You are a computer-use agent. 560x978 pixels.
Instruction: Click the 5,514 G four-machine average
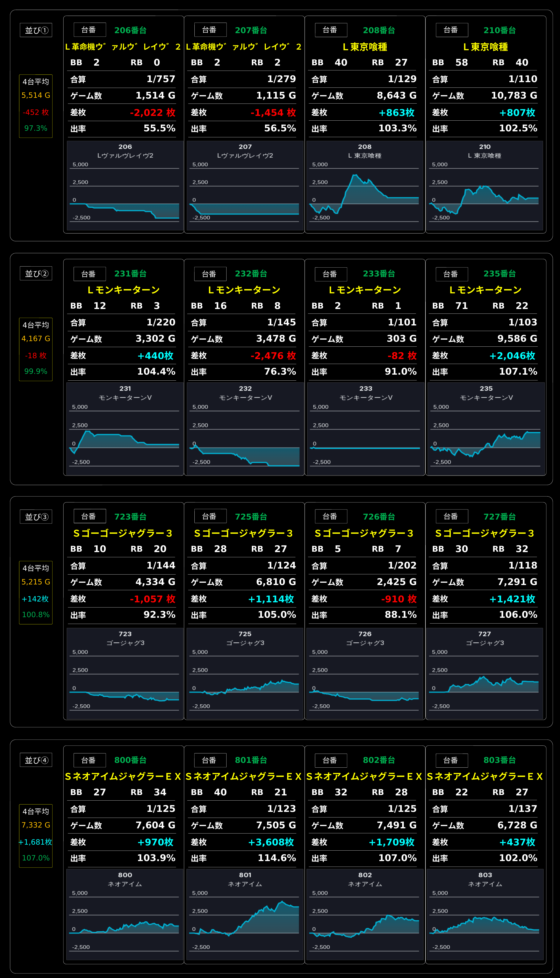point(36,96)
